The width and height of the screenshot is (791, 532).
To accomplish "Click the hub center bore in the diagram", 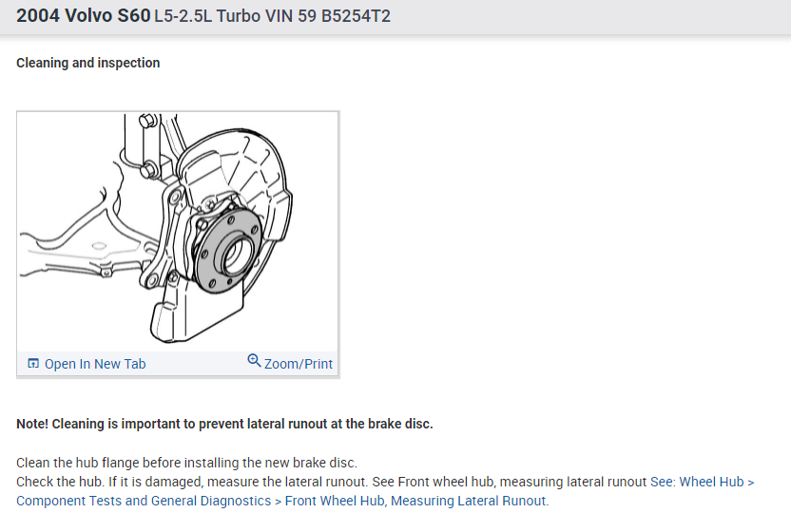I will [237, 256].
